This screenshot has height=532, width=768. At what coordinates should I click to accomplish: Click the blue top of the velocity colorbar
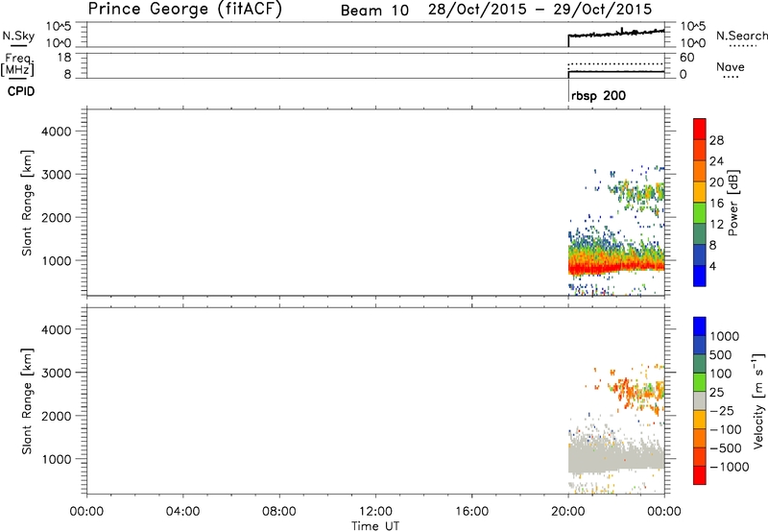(700, 326)
